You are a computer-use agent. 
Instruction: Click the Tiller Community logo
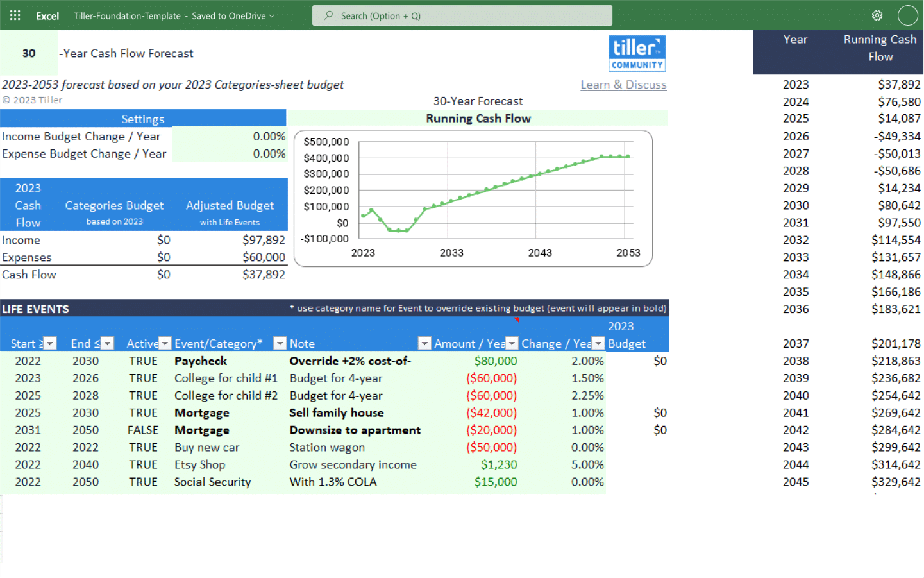[636, 53]
